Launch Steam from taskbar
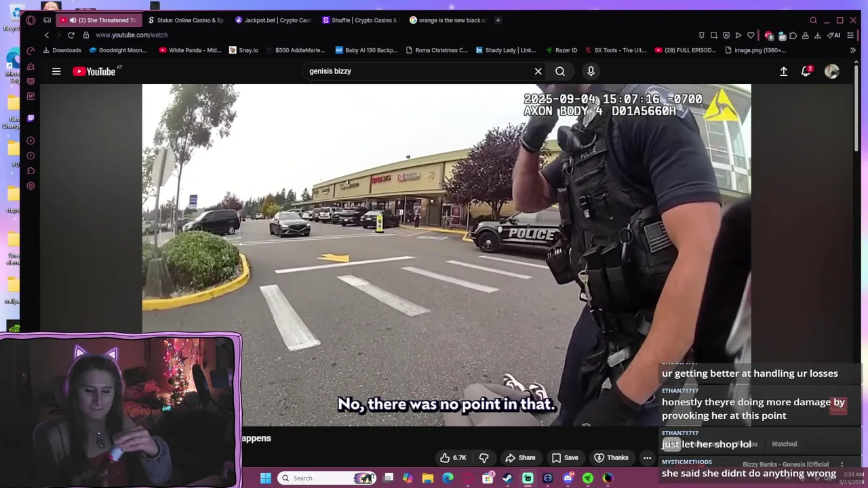 click(507, 479)
